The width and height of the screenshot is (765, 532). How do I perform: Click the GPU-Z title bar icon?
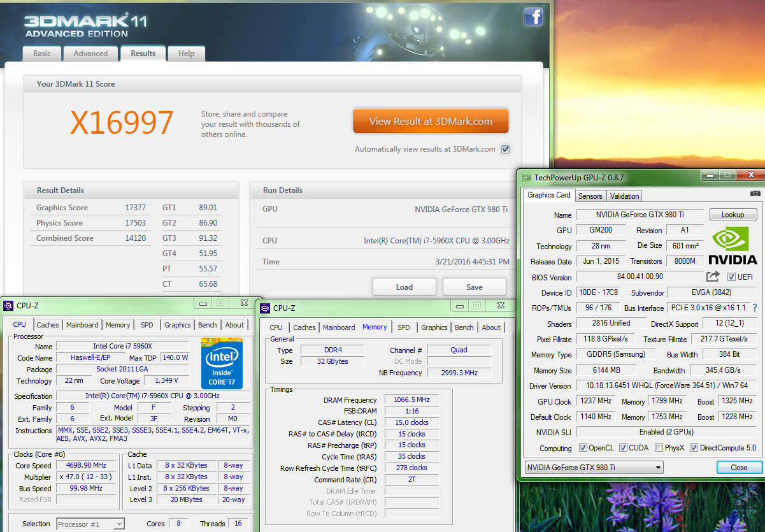(526, 178)
